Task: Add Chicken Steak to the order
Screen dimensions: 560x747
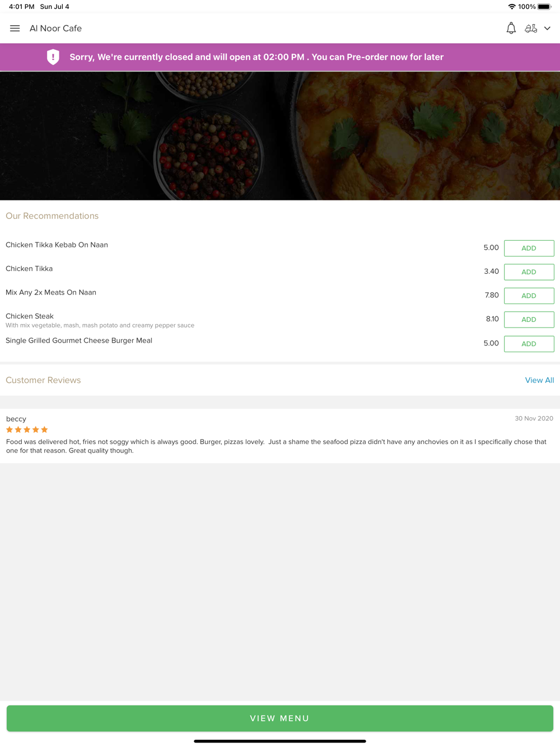Action: 529,320
